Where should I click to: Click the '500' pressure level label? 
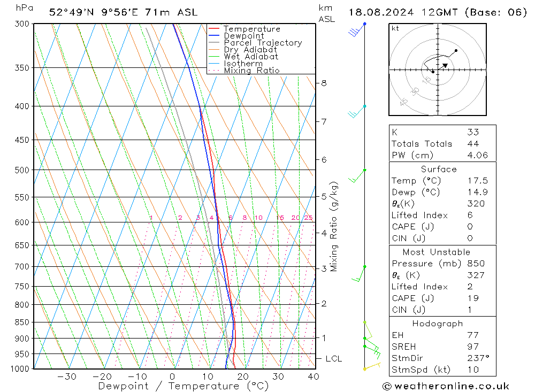[x=22, y=170]
